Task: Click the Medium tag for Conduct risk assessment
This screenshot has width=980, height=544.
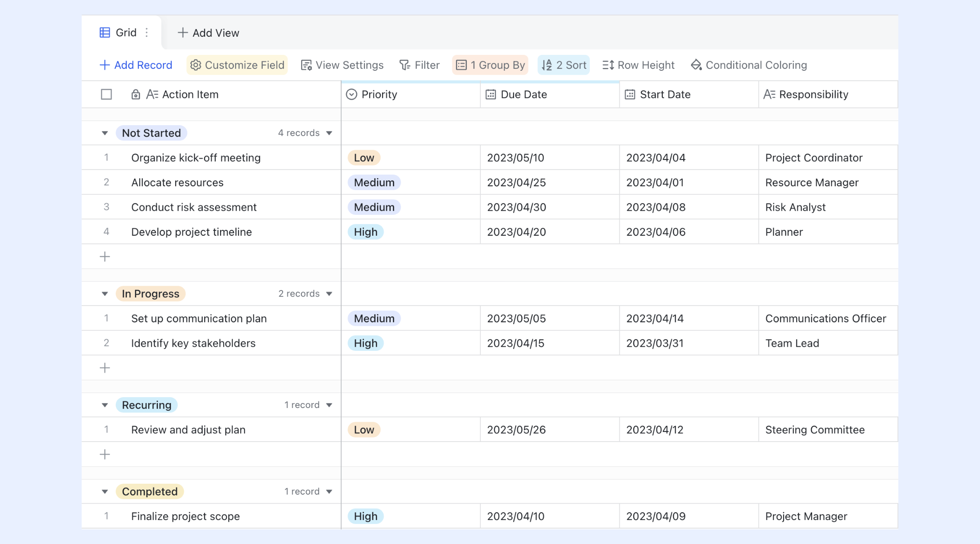Action: pyautogui.click(x=374, y=207)
